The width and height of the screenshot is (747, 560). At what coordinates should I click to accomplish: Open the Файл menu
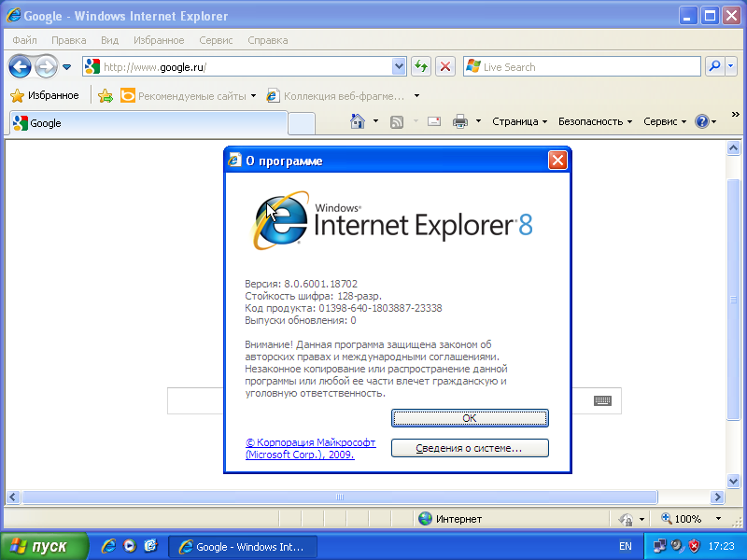click(25, 40)
